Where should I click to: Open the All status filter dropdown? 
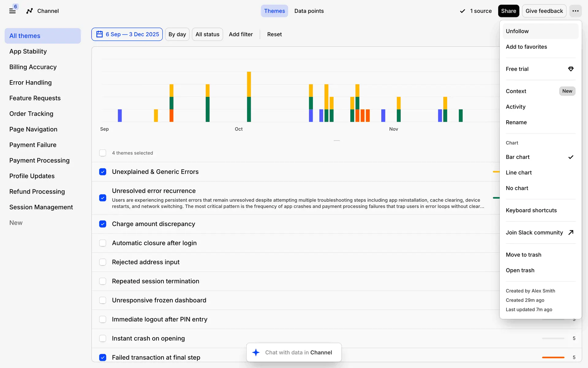tap(207, 34)
